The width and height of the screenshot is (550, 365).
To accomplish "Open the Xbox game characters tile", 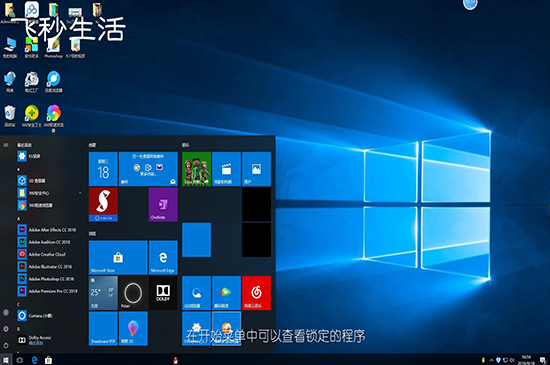I will coord(196,169).
